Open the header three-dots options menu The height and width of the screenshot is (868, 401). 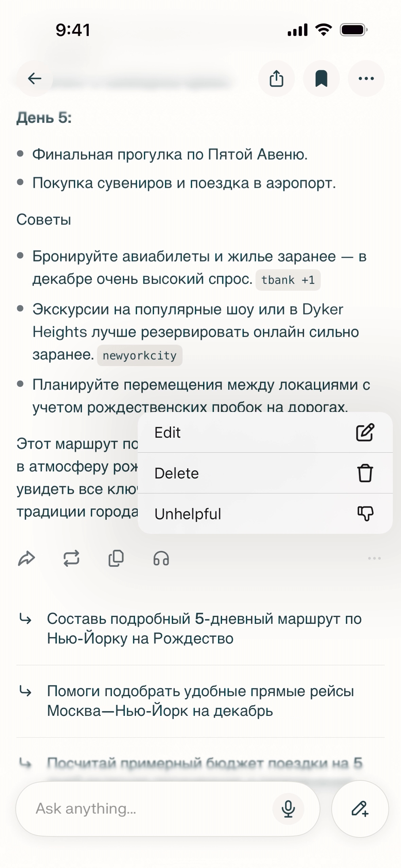366,78
